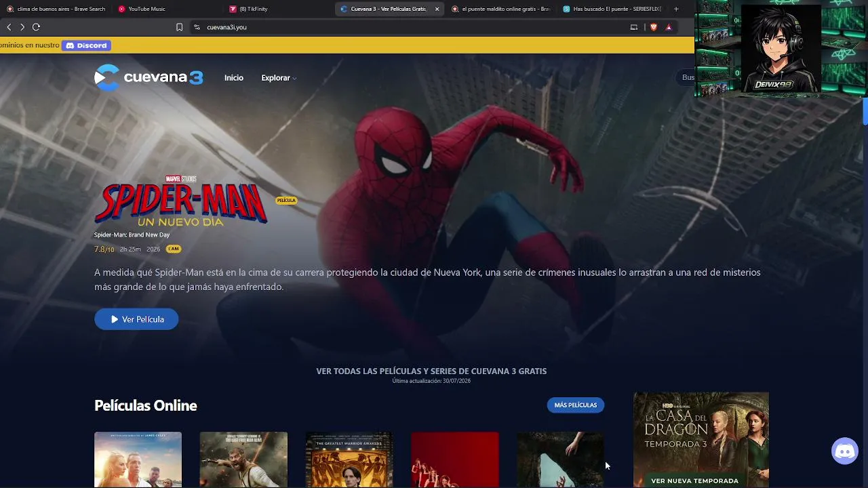Viewport: 868px width, 488px height.
Task: Switch to the SERIESFLIX tab
Action: [612, 9]
